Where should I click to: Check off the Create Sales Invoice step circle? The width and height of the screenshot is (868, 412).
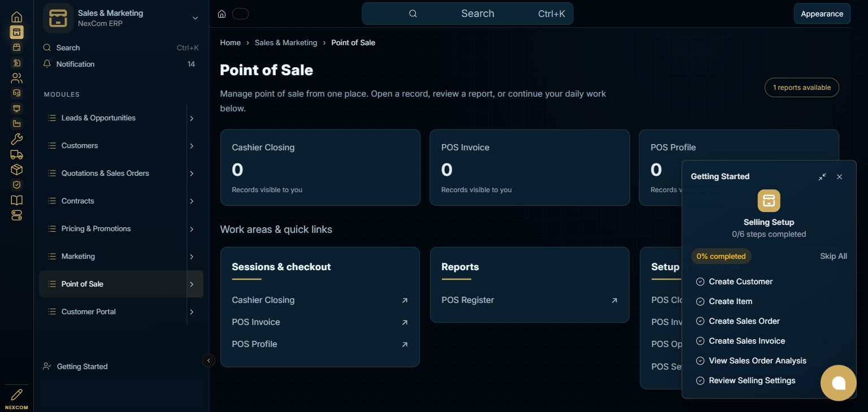[700, 341]
